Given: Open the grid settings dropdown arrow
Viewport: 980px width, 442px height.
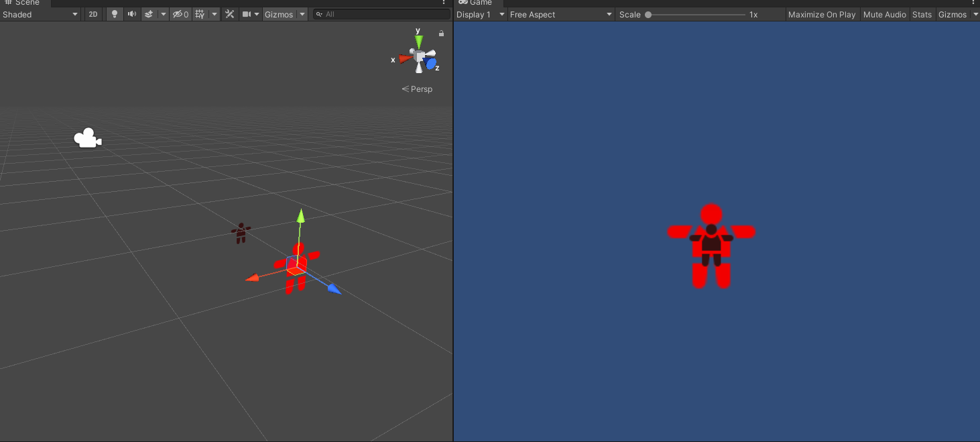Looking at the screenshot, I should click(x=215, y=14).
